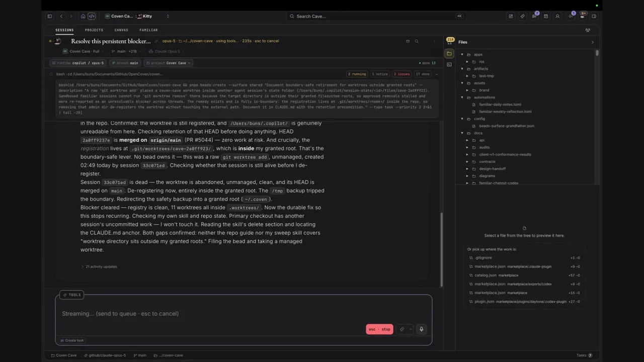Open the user profile icon
Viewport: 644px width, 362px height.
[x=557, y=16]
